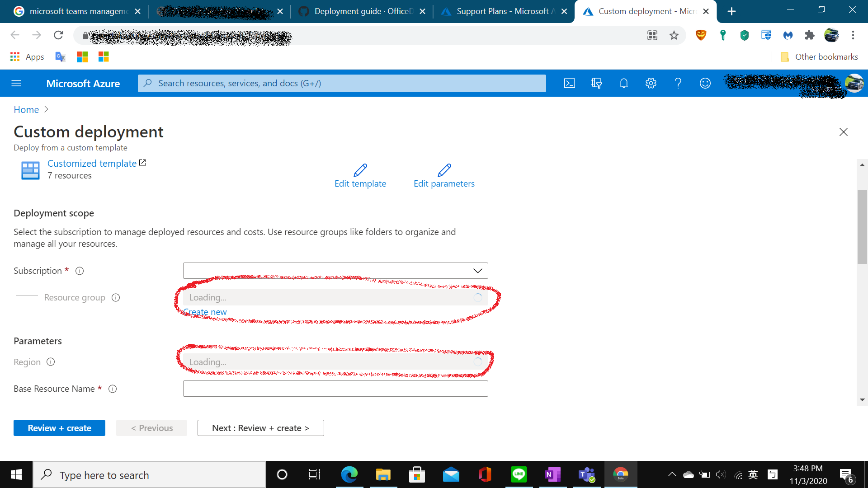Open Azure help via the question mark
The height and width of the screenshot is (488, 868).
tap(678, 83)
